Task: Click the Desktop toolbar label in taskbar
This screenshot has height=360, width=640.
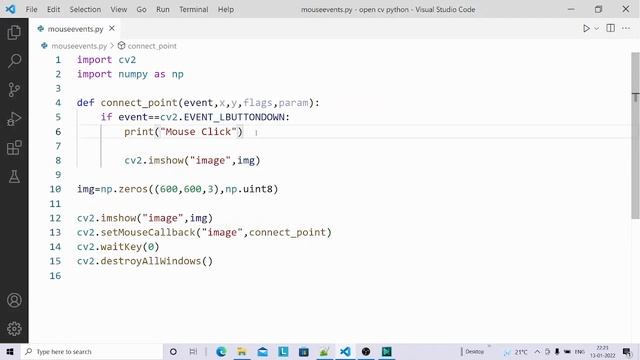Action: point(474,351)
